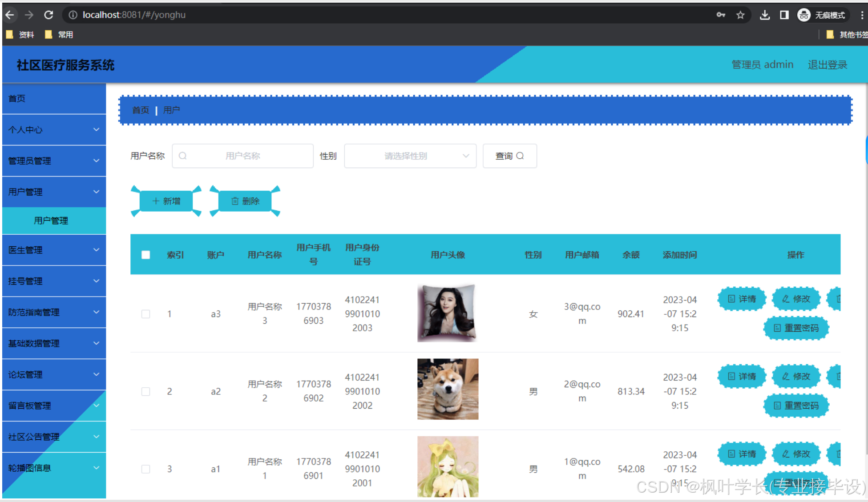
Task: Click the browser address bar URL
Action: 134,15
